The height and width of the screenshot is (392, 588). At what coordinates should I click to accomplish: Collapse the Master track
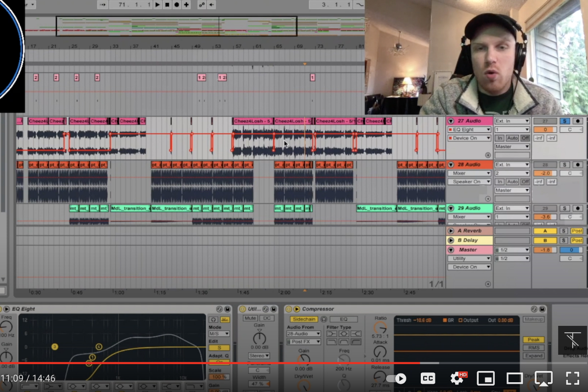tap(451, 250)
